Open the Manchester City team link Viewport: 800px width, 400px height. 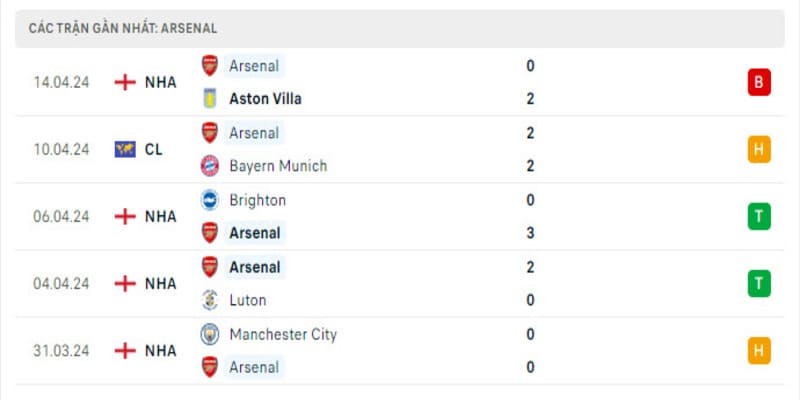coord(282,334)
